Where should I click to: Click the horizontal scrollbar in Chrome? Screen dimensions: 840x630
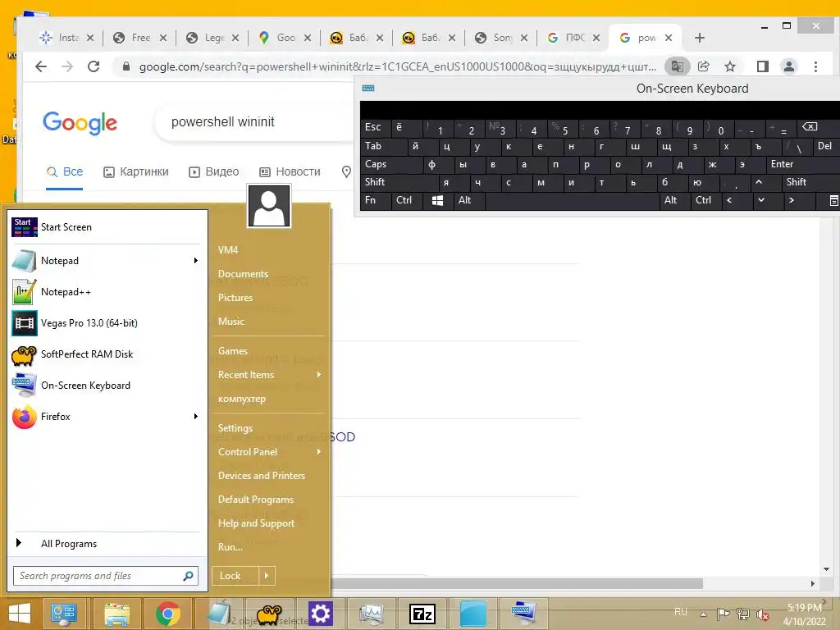tap(517, 583)
